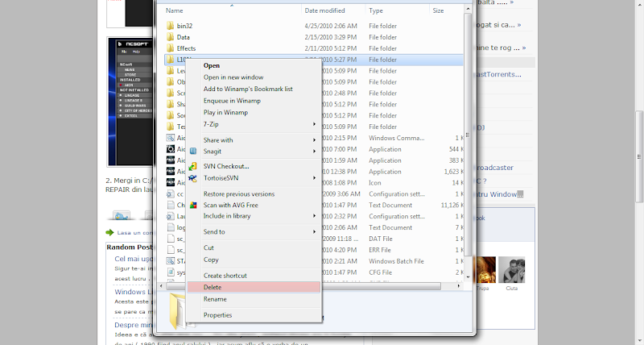Click the highlighted Delete entry
The height and width of the screenshot is (345, 644).
coord(254,288)
